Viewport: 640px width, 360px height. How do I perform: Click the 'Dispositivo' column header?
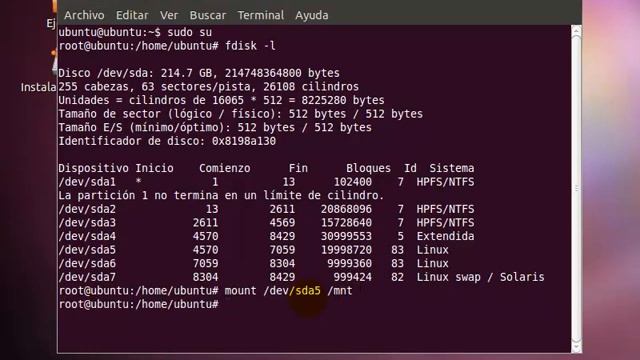93,168
